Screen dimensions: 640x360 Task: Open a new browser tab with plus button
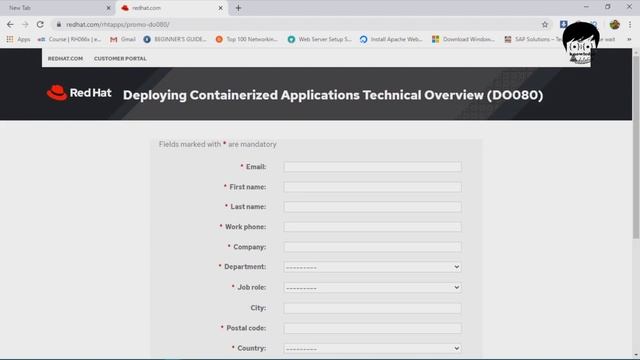pyautogui.click(x=238, y=8)
